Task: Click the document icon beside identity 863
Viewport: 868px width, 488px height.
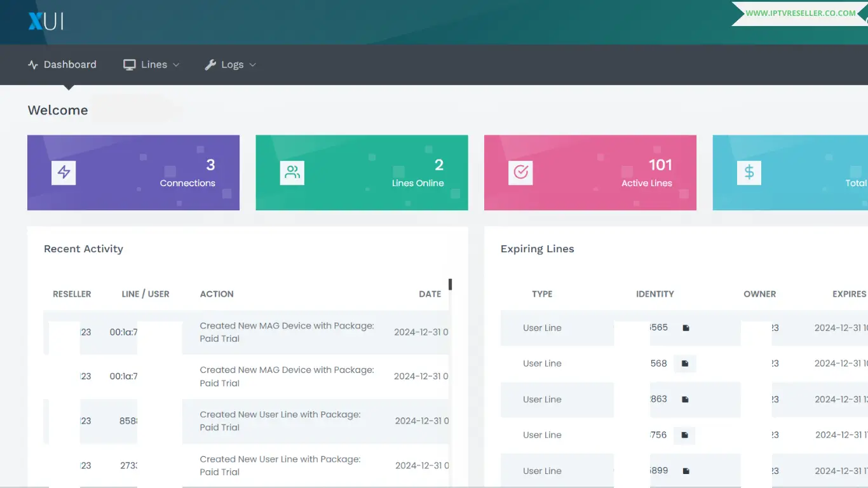Action: pyautogui.click(x=685, y=400)
